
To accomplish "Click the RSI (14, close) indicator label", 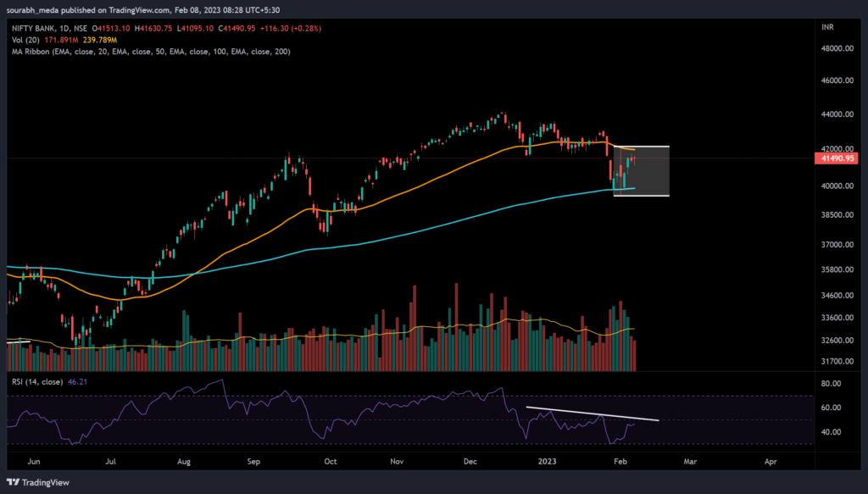I will click(x=37, y=381).
